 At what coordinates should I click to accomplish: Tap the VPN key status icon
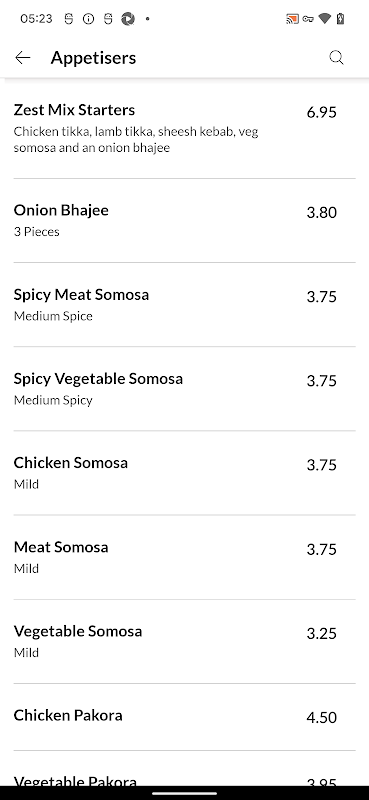[x=308, y=19]
